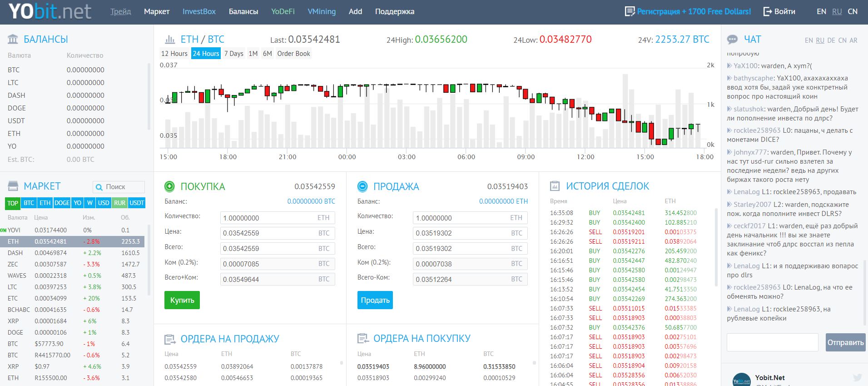Screen dimensions: 868x386
Task: Open Балансы in the top navigation
Action: click(x=243, y=11)
